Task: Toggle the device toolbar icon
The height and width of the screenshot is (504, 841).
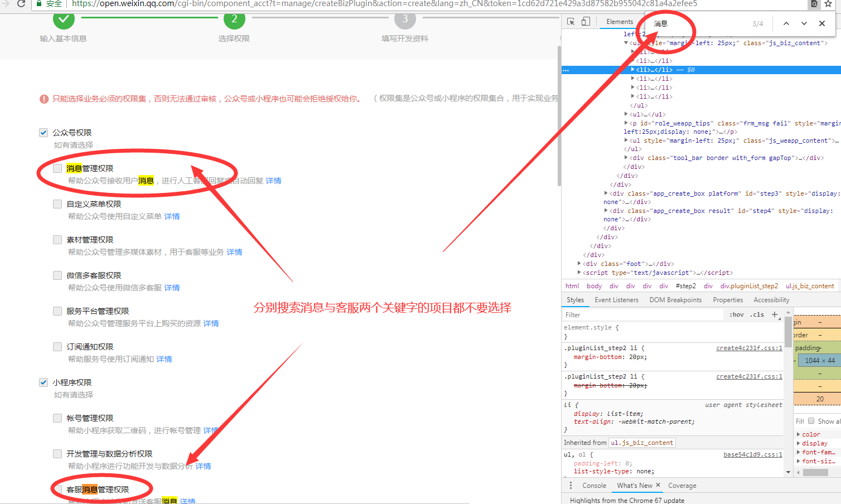Action: pos(586,22)
